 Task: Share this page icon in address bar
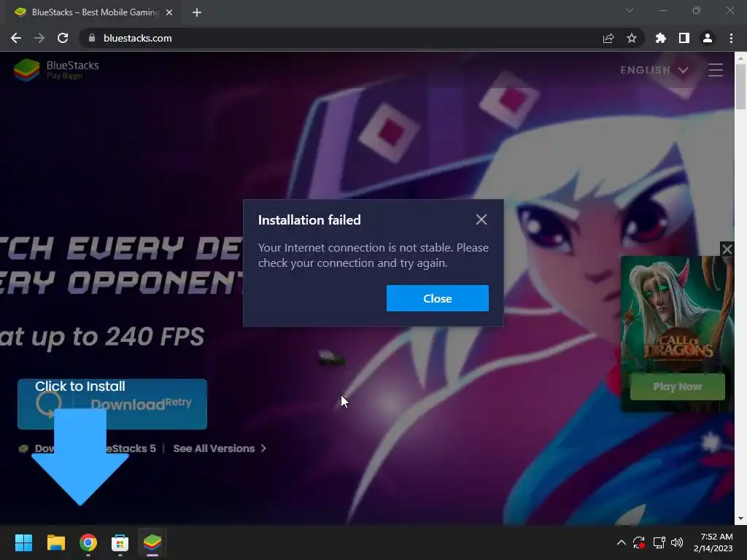(608, 38)
